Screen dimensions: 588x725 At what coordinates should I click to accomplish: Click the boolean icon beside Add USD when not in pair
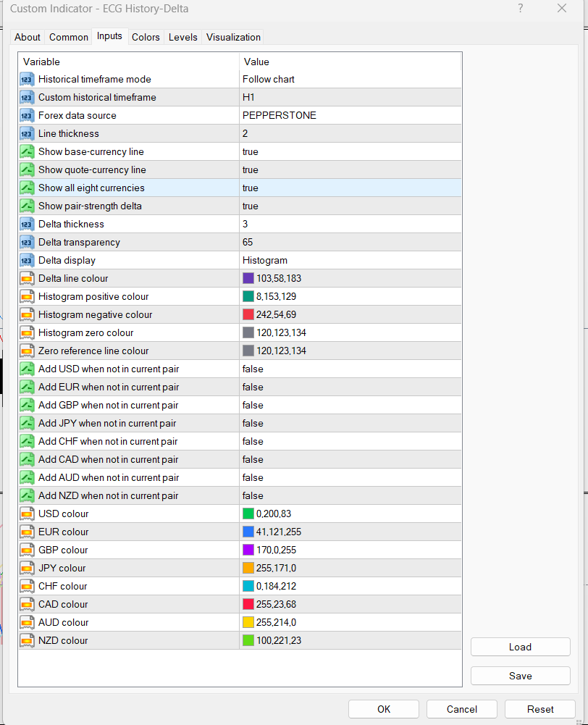coord(27,369)
